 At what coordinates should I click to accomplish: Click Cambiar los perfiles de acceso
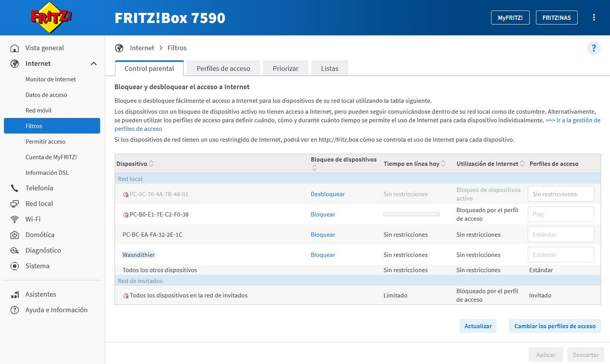(555, 326)
